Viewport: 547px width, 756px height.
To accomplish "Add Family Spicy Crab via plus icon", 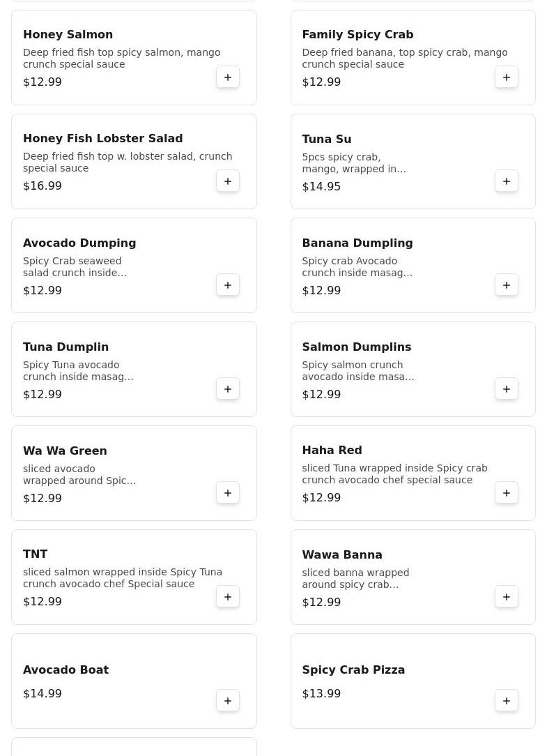I will (507, 77).
